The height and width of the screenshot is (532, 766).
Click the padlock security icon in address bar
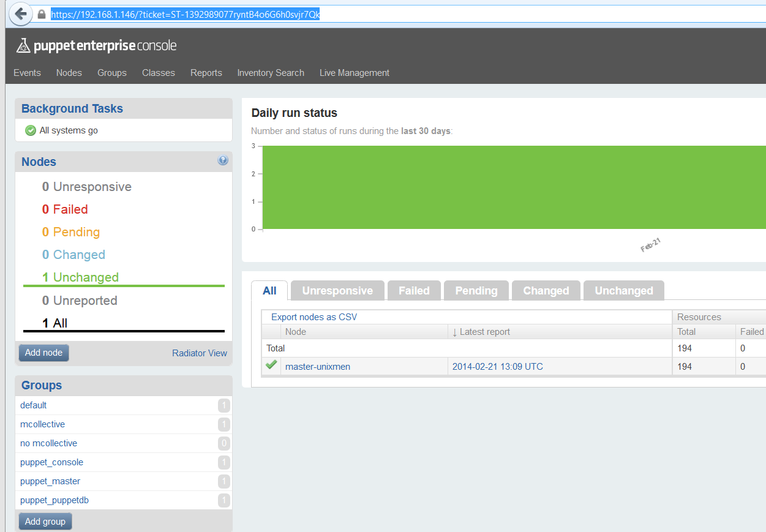click(42, 14)
